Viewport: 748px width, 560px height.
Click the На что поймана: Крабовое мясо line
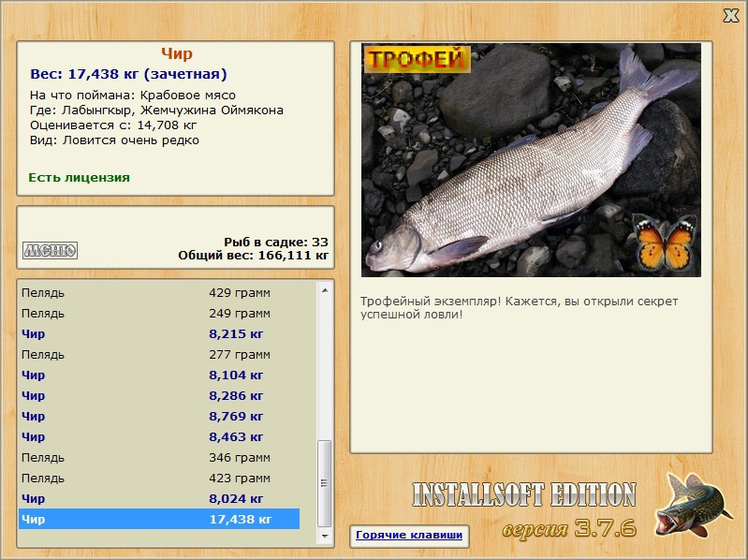tap(133, 95)
